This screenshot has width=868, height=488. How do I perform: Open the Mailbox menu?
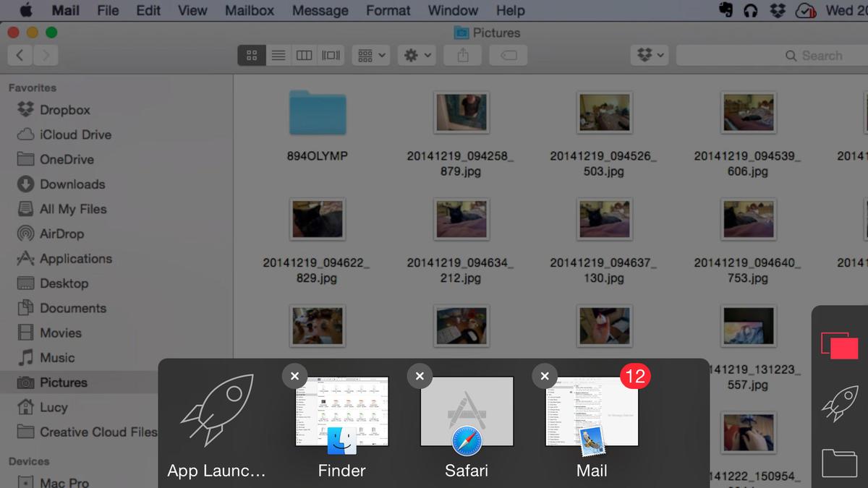(x=250, y=10)
